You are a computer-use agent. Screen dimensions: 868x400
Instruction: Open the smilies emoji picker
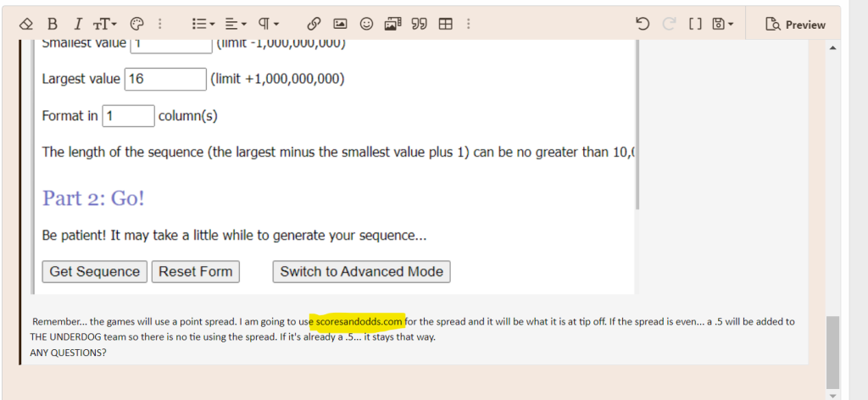click(366, 24)
